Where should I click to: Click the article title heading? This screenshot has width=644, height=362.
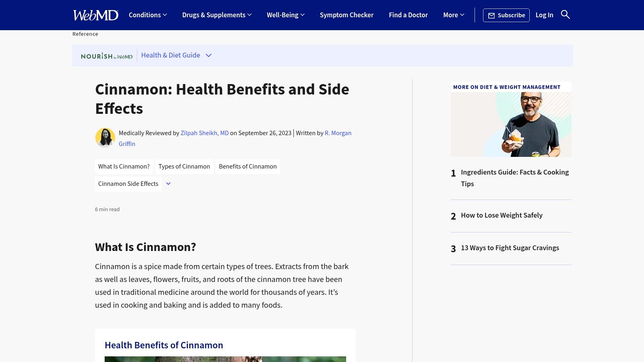(222, 99)
